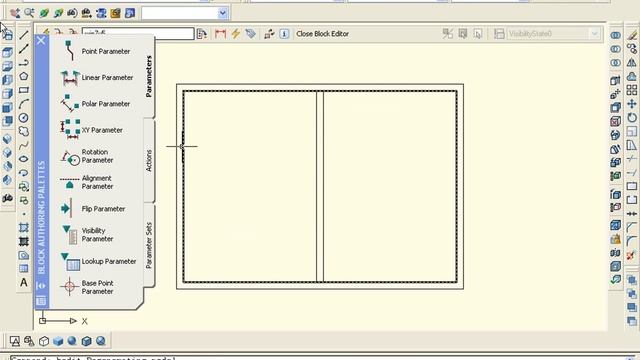Select the Polygon tool
This screenshot has width=640, height=360.
(24, 76)
